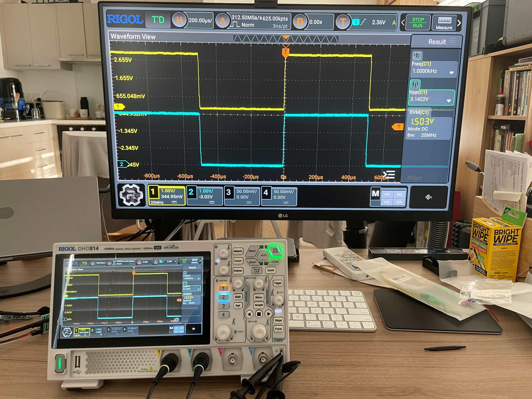
Task: Click the orange trigger level marker on right edge
Action: [398, 127]
